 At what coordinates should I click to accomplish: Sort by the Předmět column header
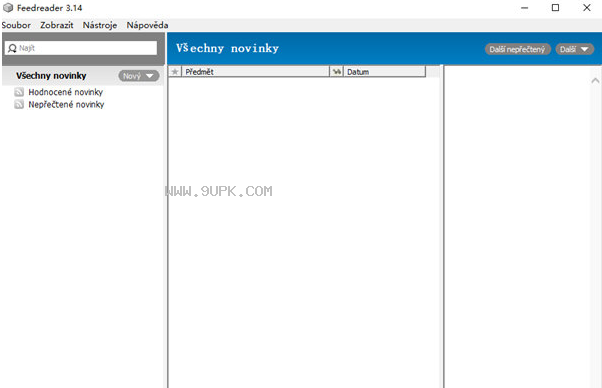click(x=255, y=72)
